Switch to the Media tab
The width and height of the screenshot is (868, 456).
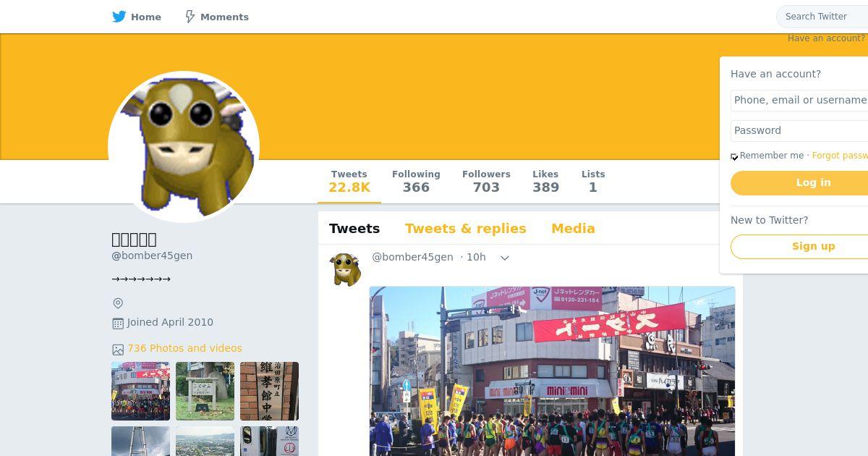coord(573,228)
